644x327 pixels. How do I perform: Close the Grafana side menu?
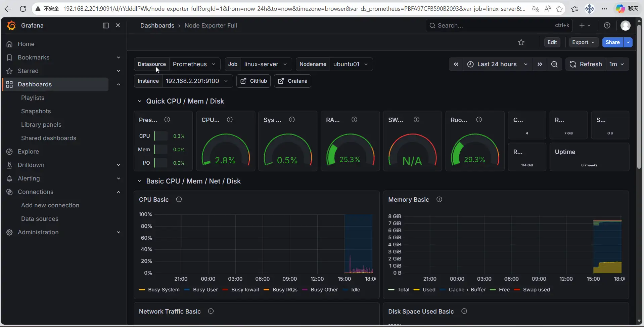coord(118,26)
